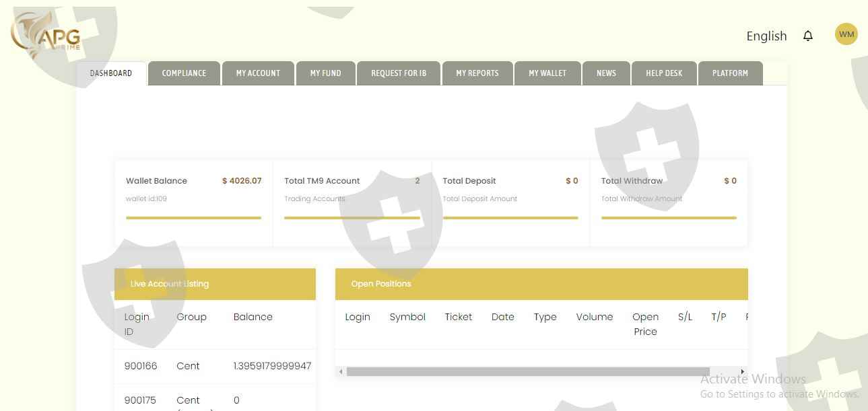The width and height of the screenshot is (868, 411).
Task: Click the Open Positions panel header
Action: click(x=541, y=284)
